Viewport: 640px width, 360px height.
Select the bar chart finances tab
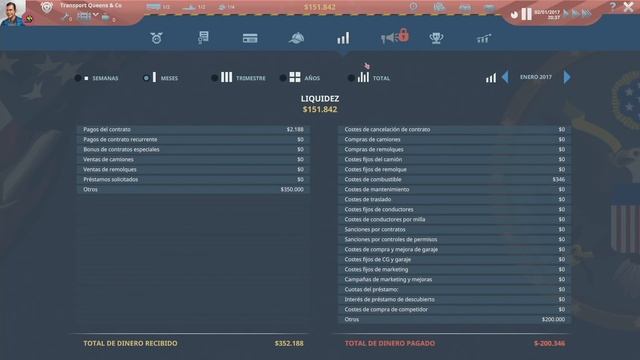coord(343,38)
